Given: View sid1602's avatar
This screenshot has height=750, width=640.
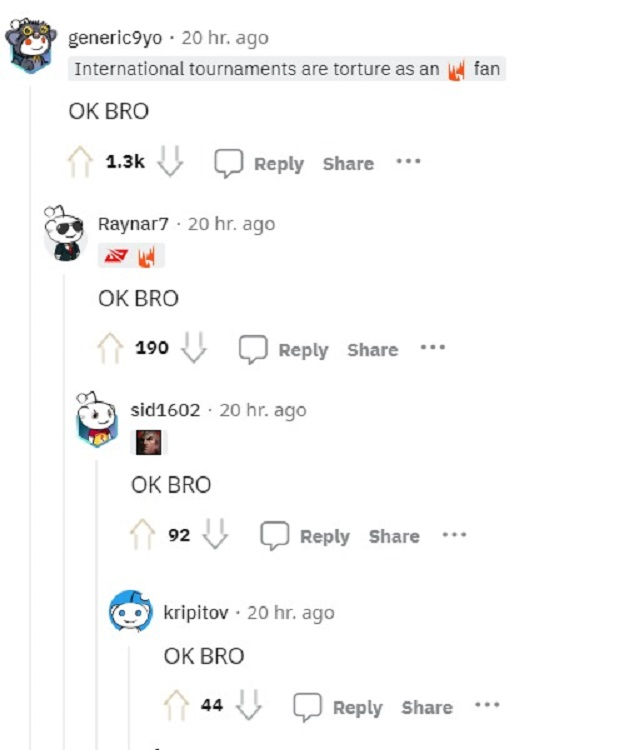Looking at the screenshot, I should 97,419.
